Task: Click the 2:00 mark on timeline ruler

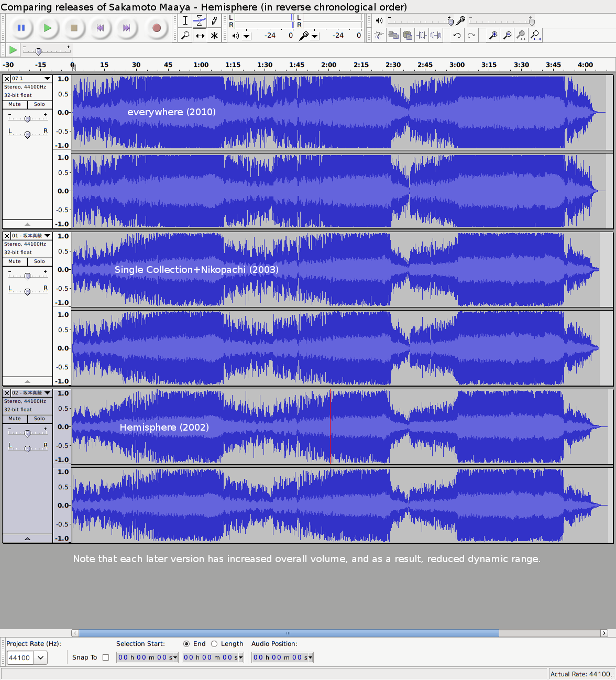Action: 328,65
